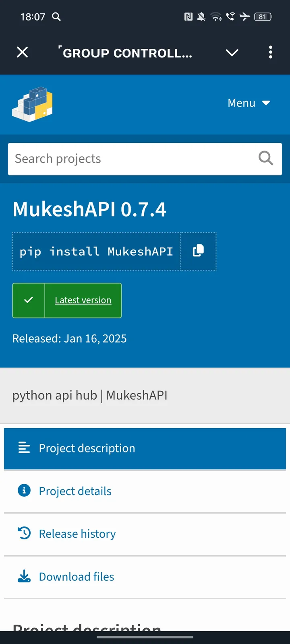Focus the Search projects input field

(129, 159)
